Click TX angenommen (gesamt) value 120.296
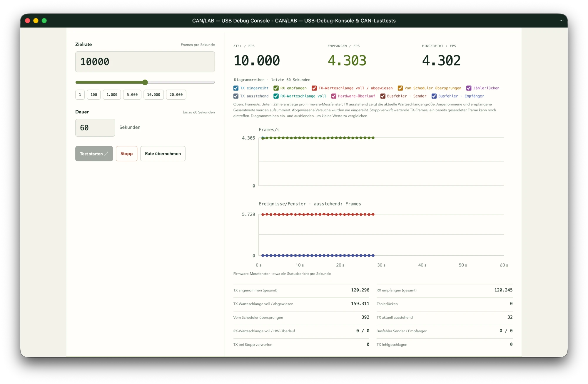 click(x=360, y=290)
